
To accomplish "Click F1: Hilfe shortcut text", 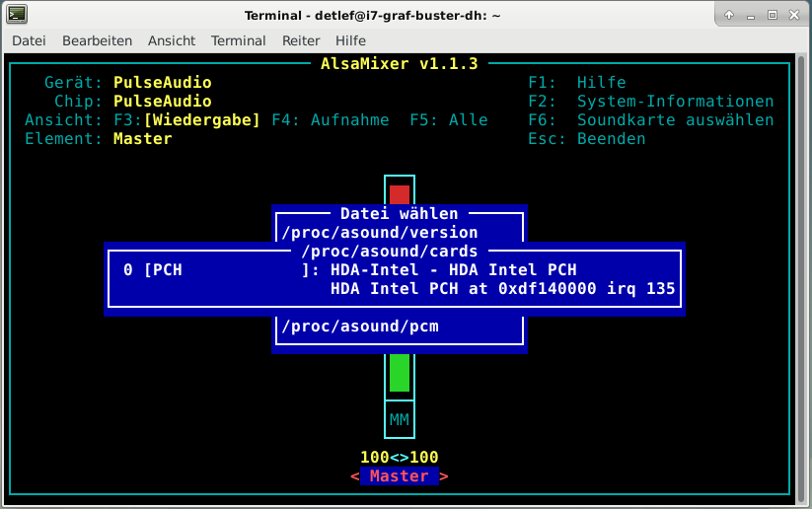I will pyautogui.click(x=577, y=82).
